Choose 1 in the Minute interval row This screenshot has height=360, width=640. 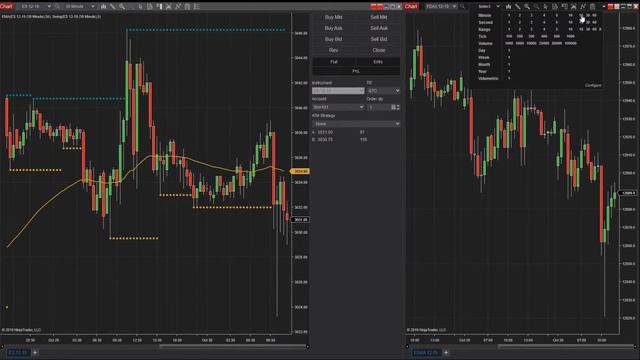[x=509, y=16]
